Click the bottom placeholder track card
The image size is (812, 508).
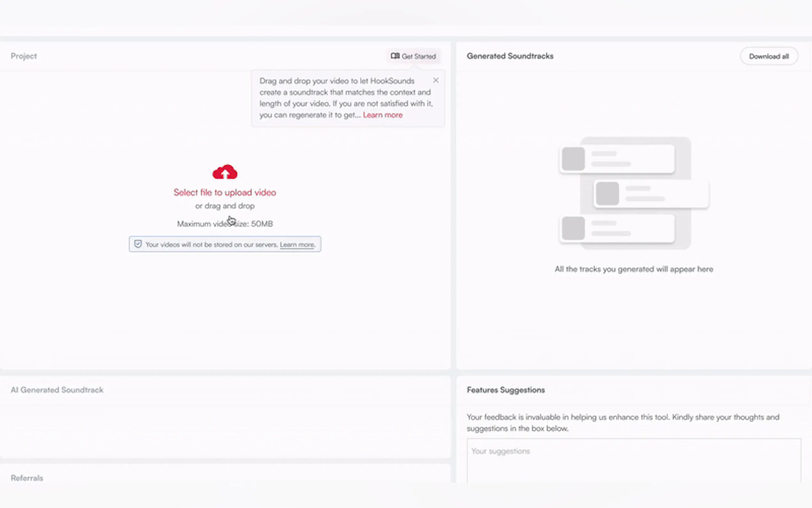617,228
